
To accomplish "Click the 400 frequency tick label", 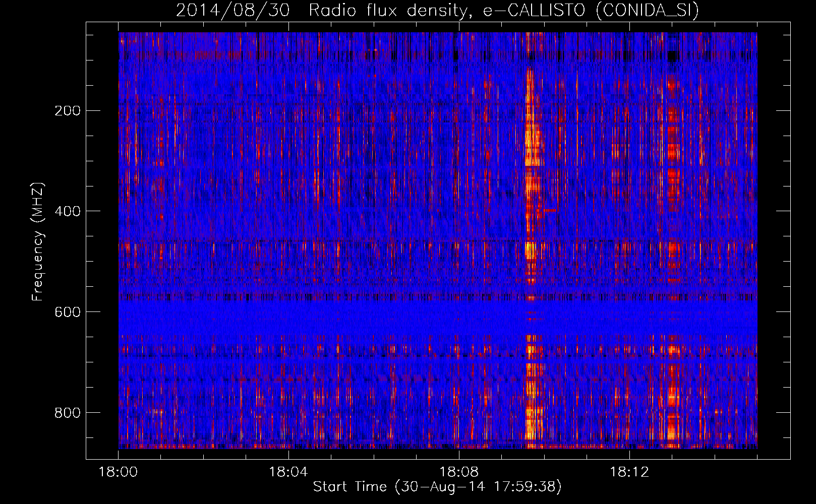I will click(x=68, y=211).
